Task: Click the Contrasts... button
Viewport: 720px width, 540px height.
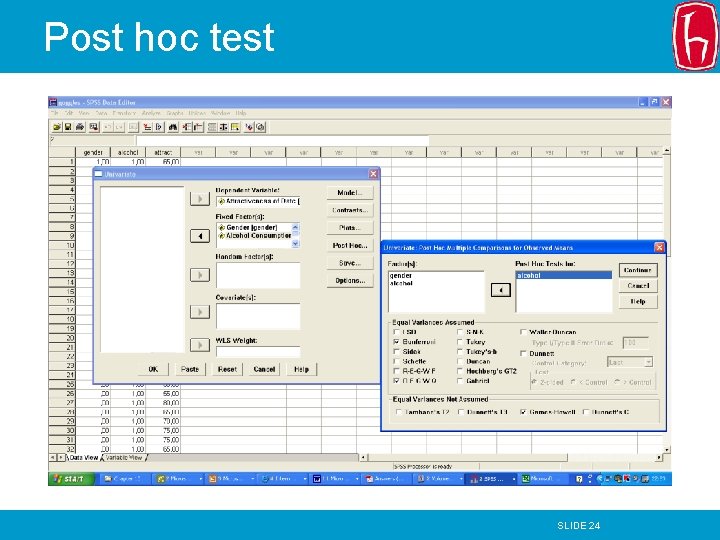Action: click(350, 210)
